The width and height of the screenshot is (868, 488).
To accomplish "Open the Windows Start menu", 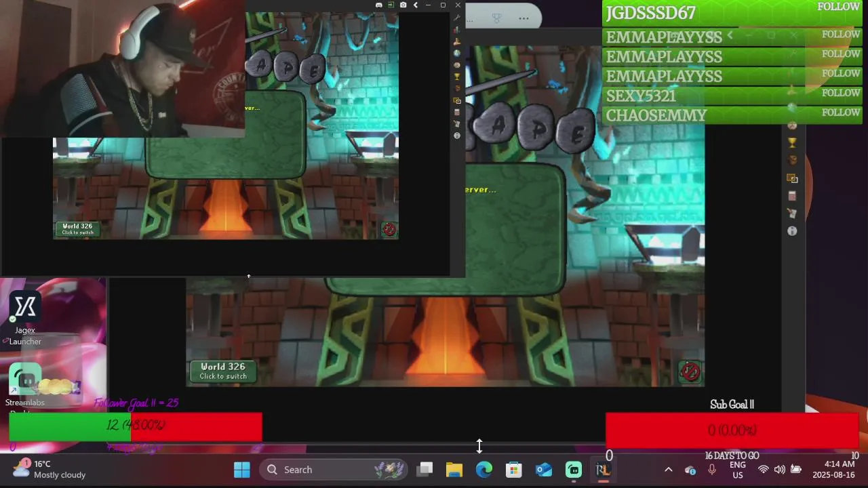I will (242, 470).
